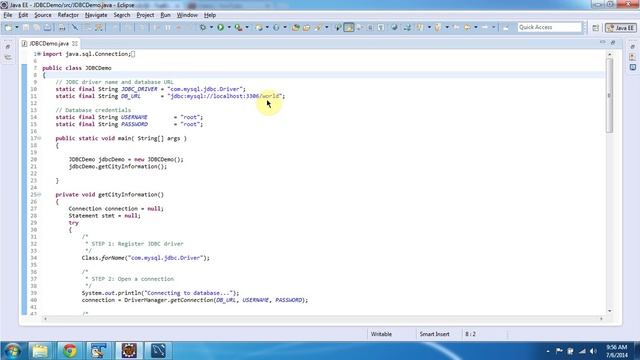Viewport: 640px width, 360px height.
Task: Open the Refactor menu
Action: coord(68,15)
